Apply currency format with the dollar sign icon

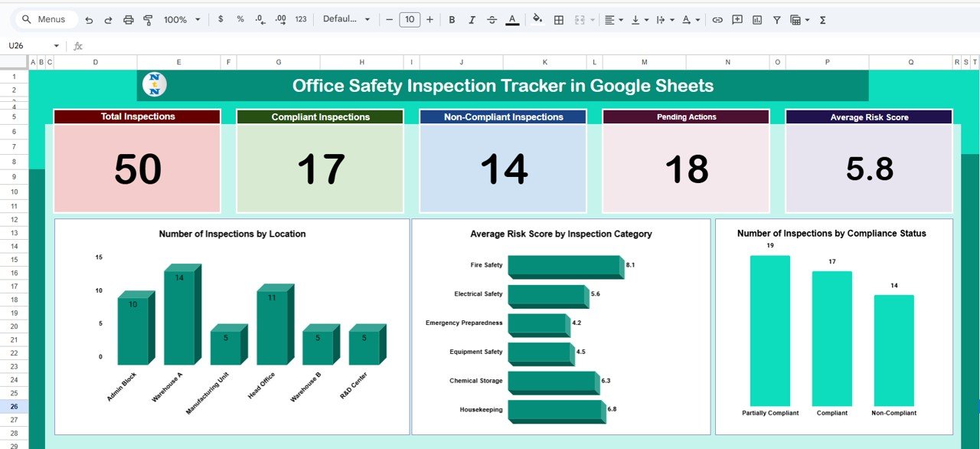click(220, 19)
